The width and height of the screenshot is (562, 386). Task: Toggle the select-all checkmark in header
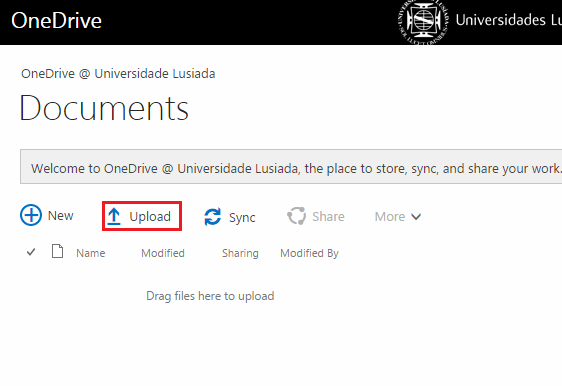31,252
